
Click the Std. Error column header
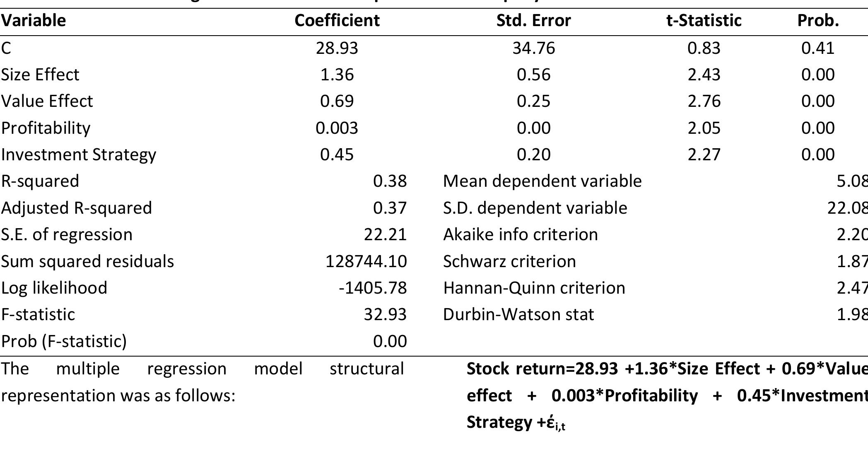[533, 21]
